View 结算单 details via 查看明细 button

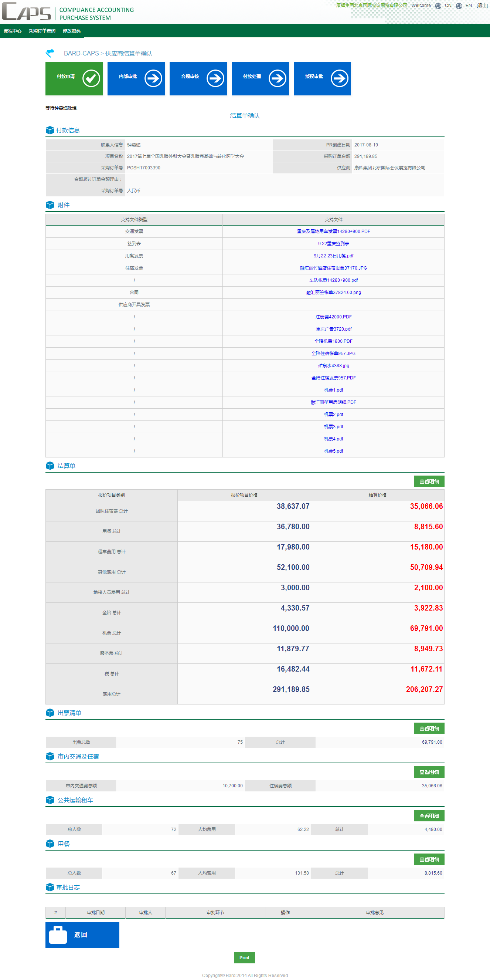[x=429, y=481]
